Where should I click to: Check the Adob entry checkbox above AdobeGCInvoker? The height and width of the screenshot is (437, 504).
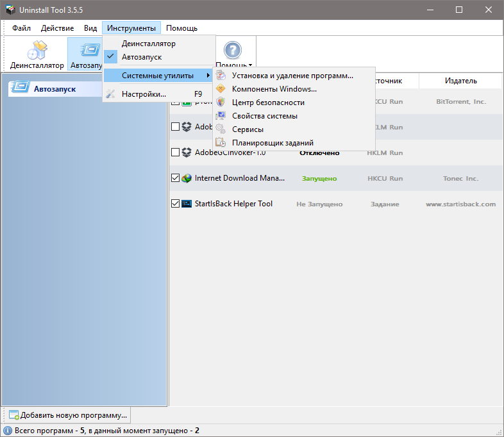pyautogui.click(x=175, y=126)
